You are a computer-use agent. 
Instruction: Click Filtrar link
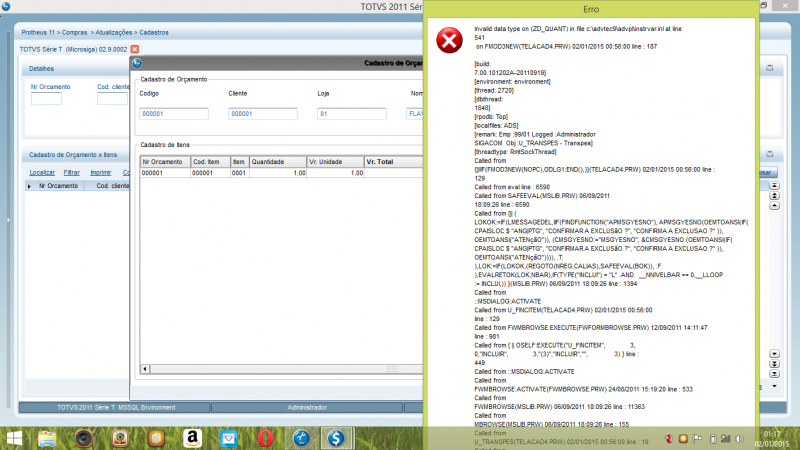[71, 172]
